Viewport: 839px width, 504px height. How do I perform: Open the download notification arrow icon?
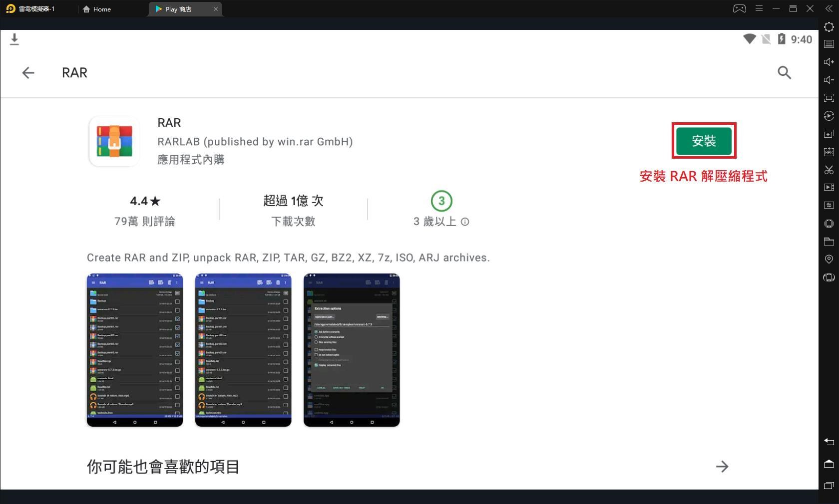click(14, 39)
